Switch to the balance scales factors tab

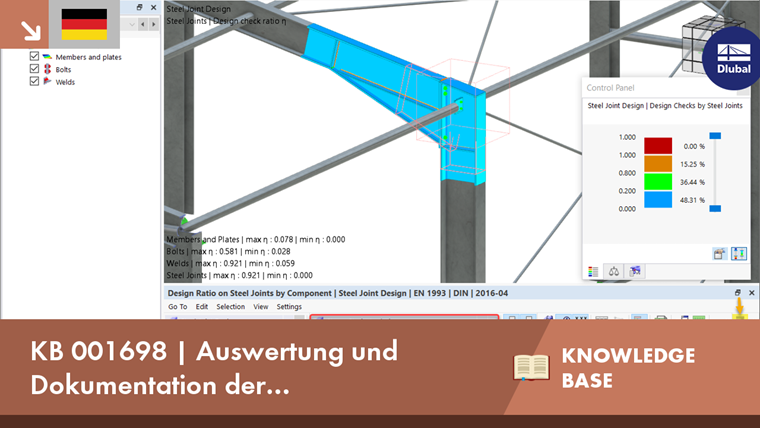point(614,271)
